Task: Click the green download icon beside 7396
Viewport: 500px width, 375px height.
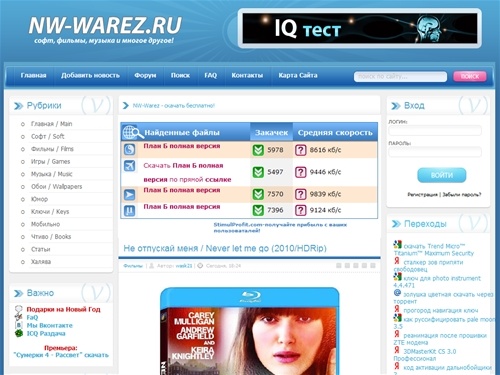Action: tap(258, 210)
